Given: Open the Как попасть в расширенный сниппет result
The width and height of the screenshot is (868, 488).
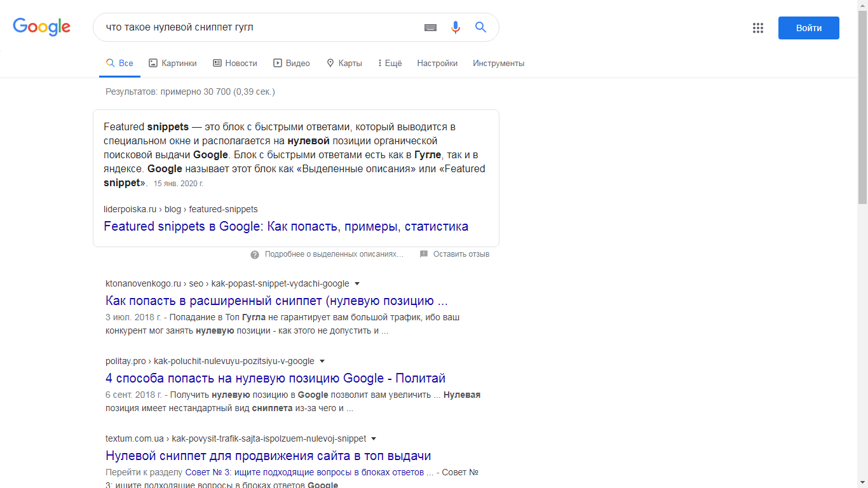Looking at the screenshot, I should (x=276, y=301).
